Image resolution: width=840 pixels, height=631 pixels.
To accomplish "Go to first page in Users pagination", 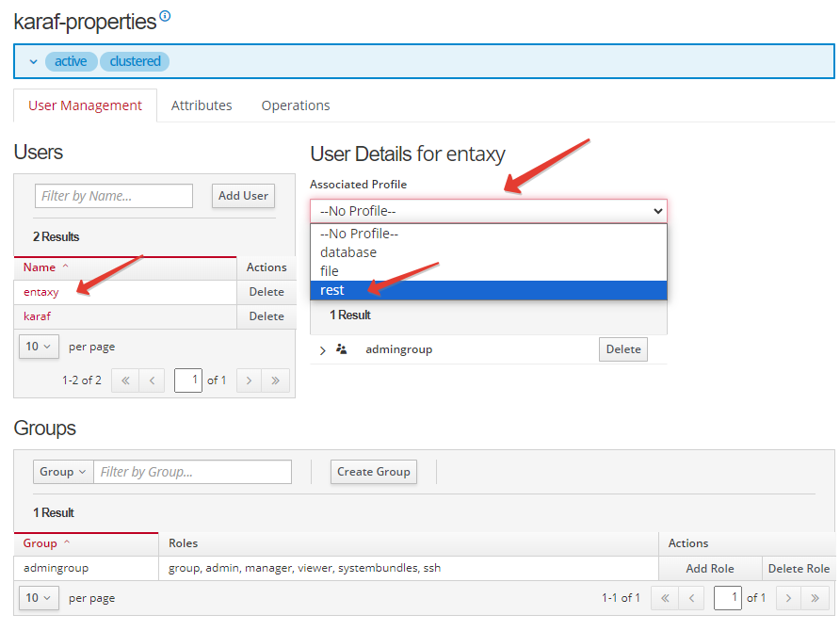I will click(x=124, y=380).
